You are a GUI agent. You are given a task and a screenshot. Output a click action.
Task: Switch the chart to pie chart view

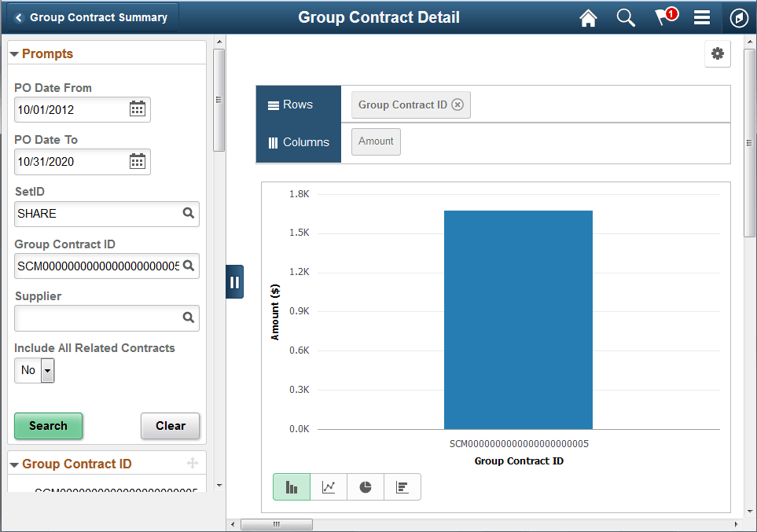(x=365, y=486)
